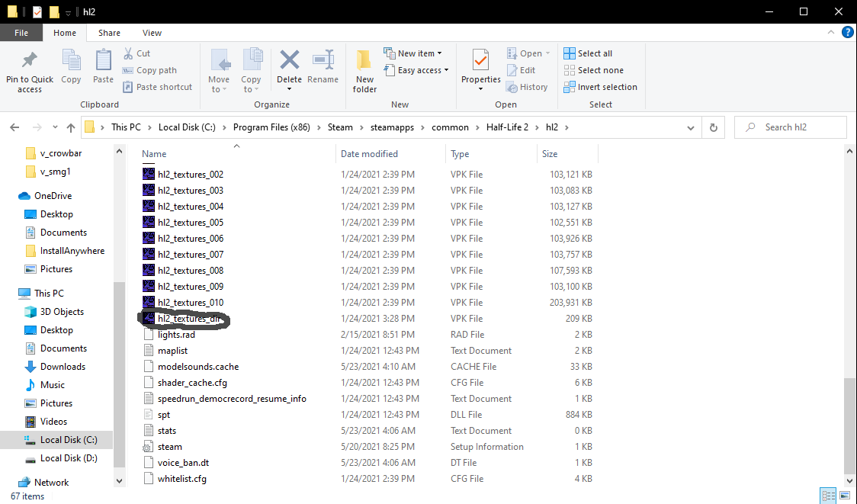Click the Search hl2 field
Viewport: 857px width, 504px height.
(791, 127)
